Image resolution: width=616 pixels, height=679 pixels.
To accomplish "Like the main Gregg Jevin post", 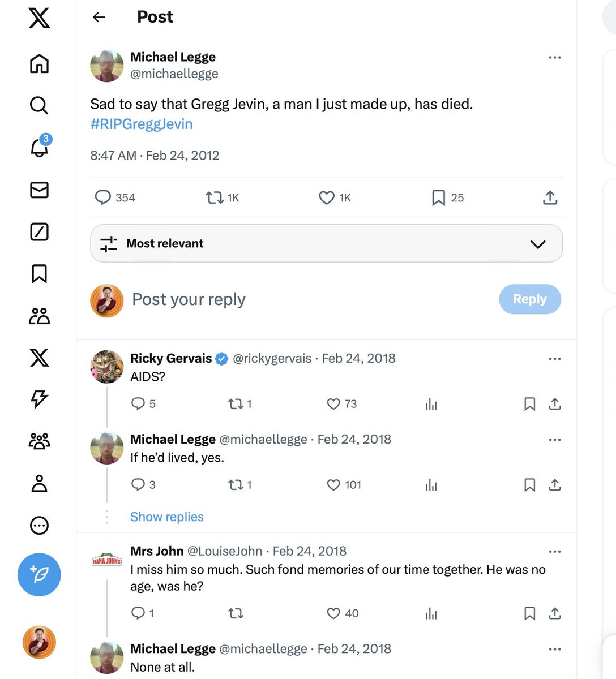I will tap(327, 197).
